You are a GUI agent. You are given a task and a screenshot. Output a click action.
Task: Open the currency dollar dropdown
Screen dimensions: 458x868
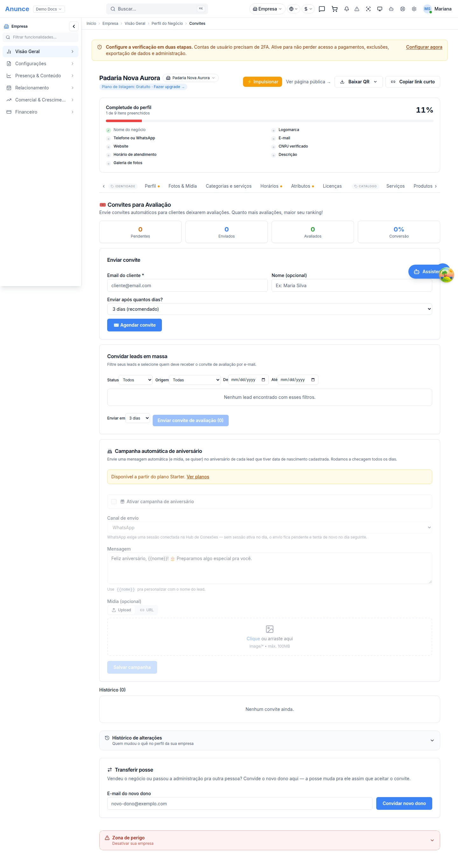click(308, 9)
